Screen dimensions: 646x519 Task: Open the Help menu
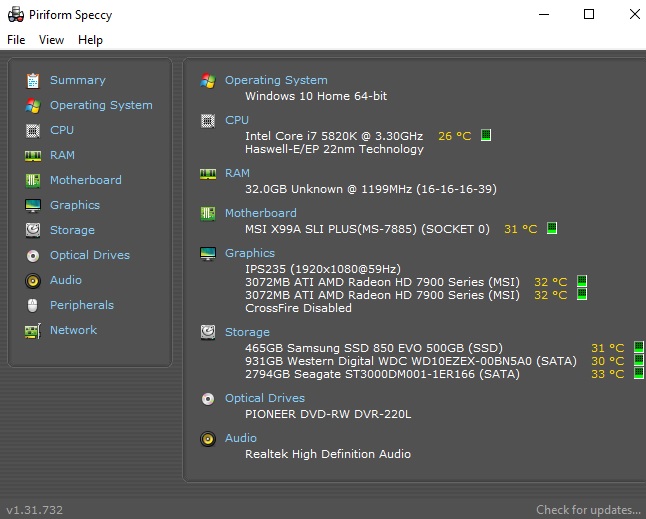tap(90, 40)
